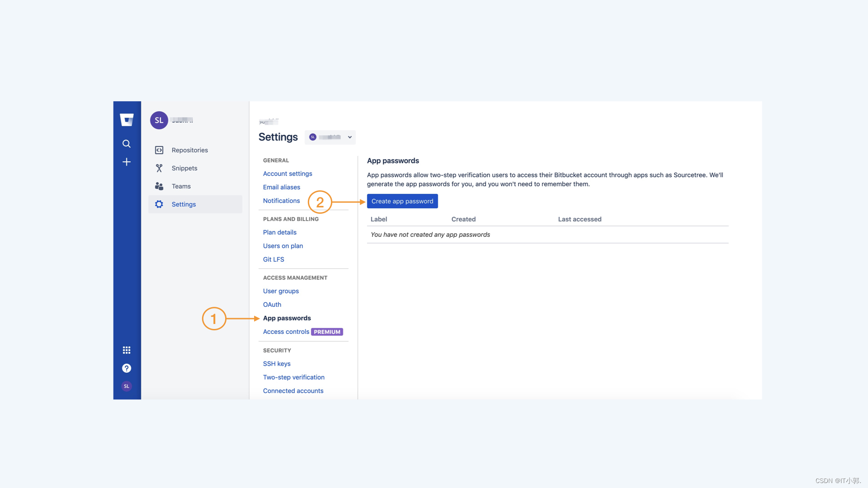Select Plan details under Plans and Billing
The image size is (868, 488).
coord(278,232)
